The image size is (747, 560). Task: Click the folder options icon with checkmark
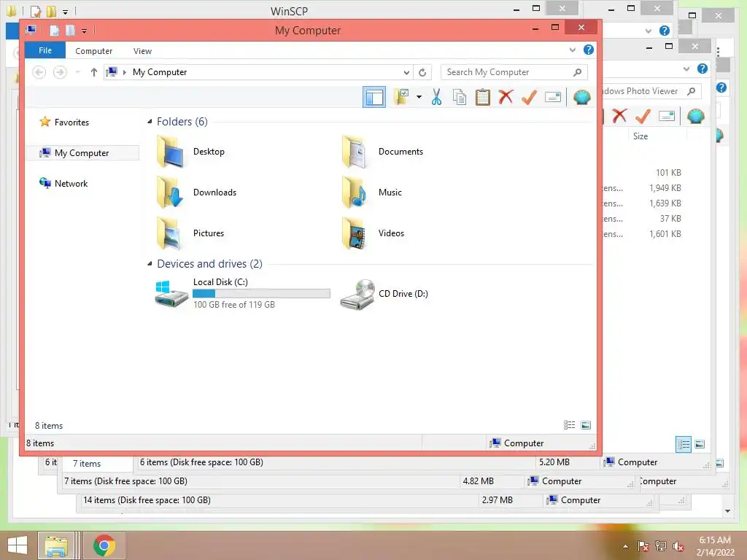[x=402, y=97]
